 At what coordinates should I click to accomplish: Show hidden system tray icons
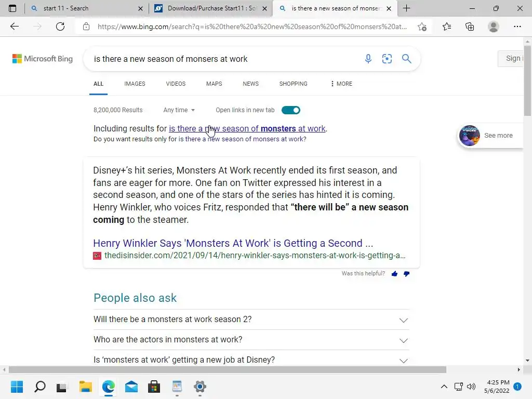[x=444, y=387]
